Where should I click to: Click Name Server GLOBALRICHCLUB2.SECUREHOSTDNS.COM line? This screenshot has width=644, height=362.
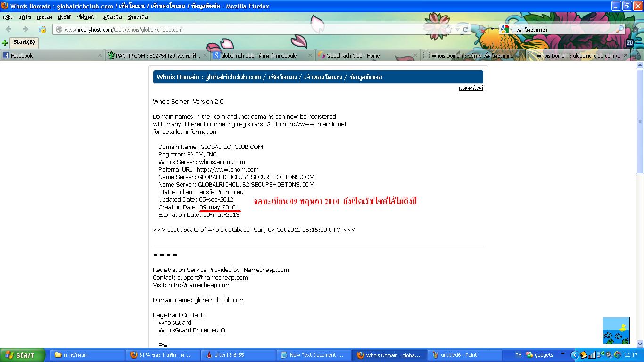[x=236, y=185]
